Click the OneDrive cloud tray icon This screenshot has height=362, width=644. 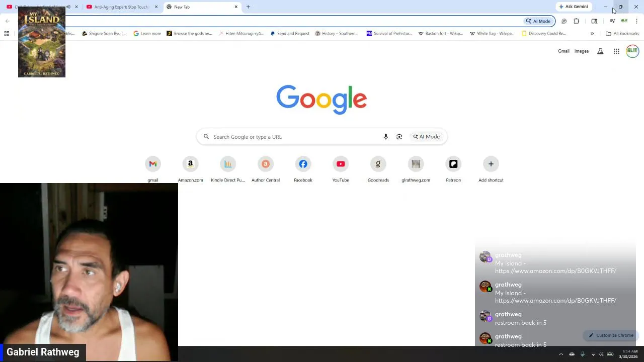point(572,354)
